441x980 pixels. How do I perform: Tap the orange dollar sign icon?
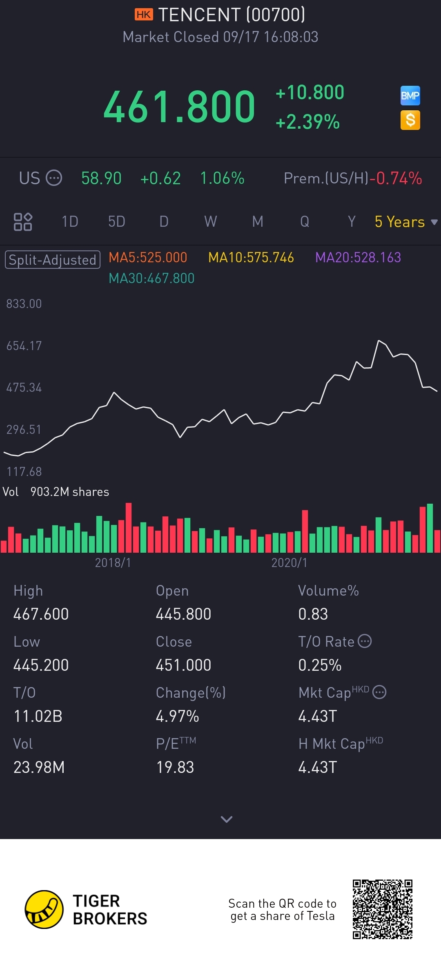tap(410, 120)
